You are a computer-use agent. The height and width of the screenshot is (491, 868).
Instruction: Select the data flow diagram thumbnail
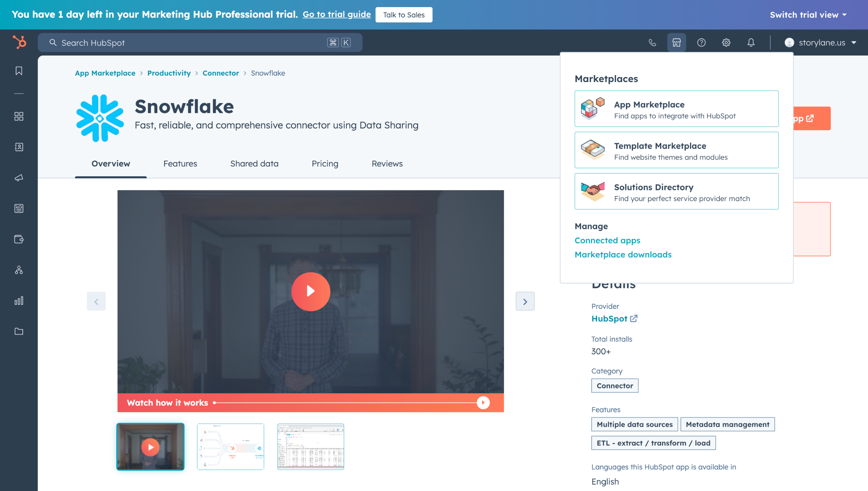tap(231, 447)
